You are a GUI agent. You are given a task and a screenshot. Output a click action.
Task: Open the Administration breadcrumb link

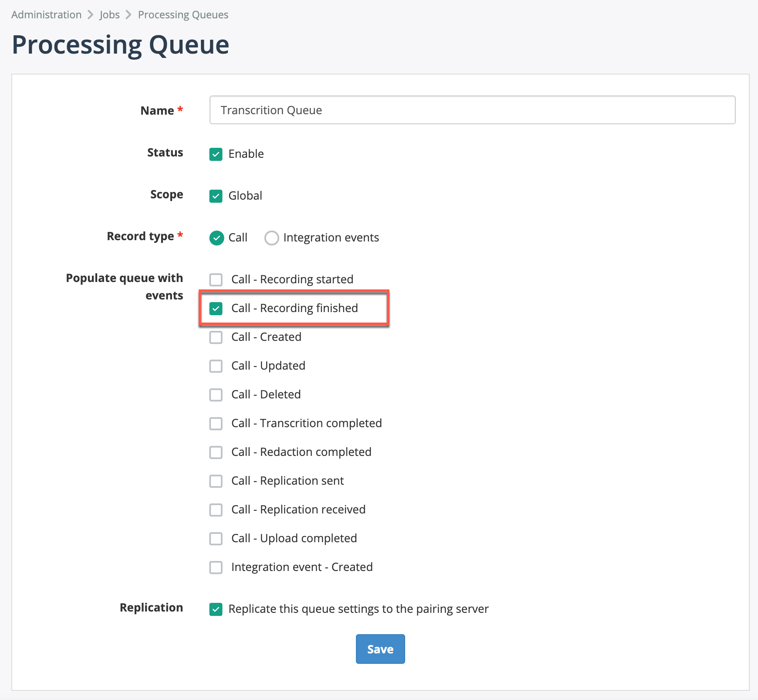pyautogui.click(x=46, y=14)
